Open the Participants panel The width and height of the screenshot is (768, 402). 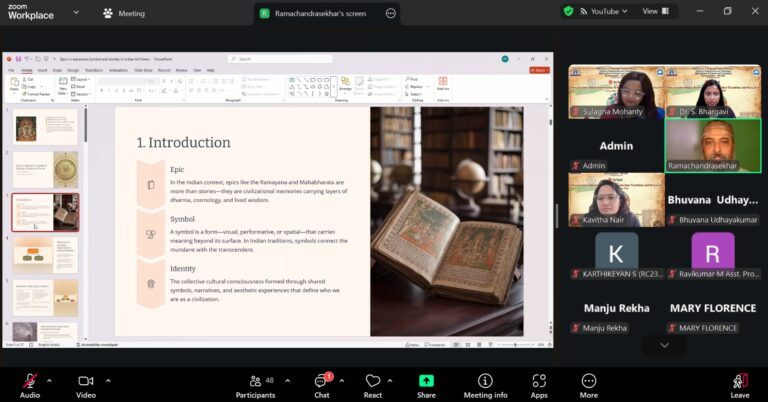[x=255, y=381]
